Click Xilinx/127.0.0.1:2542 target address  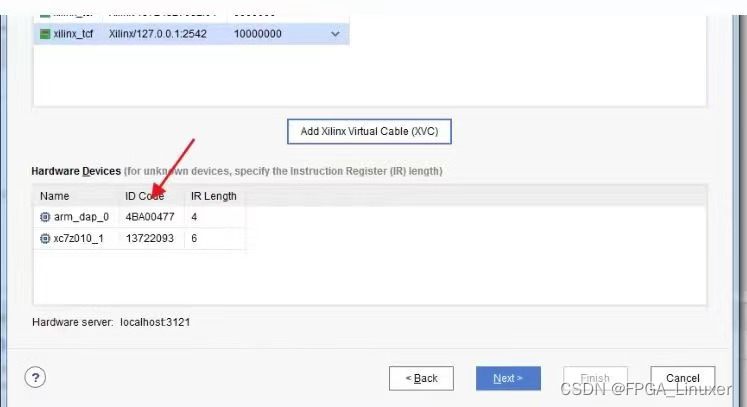158,34
